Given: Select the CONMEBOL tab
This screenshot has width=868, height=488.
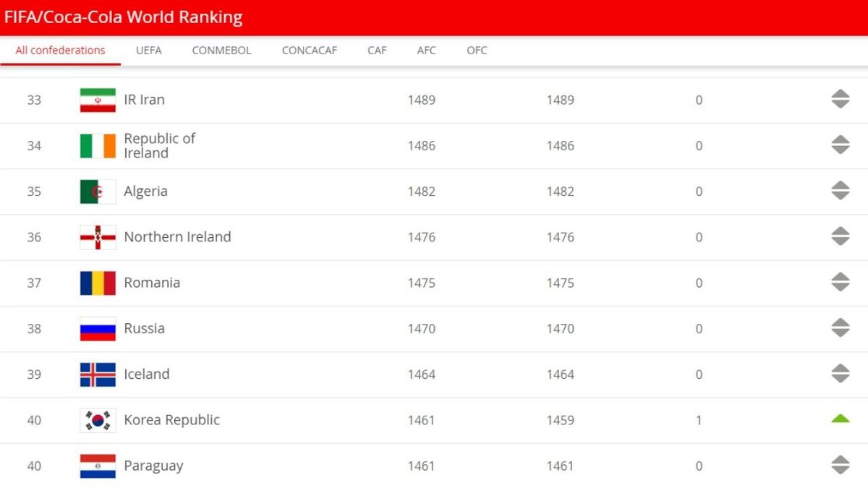Looking at the screenshot, I should 221,51.
